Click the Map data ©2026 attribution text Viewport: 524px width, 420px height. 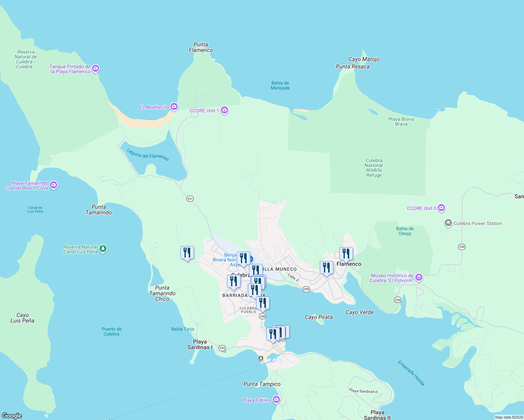[x=506, y=417]
